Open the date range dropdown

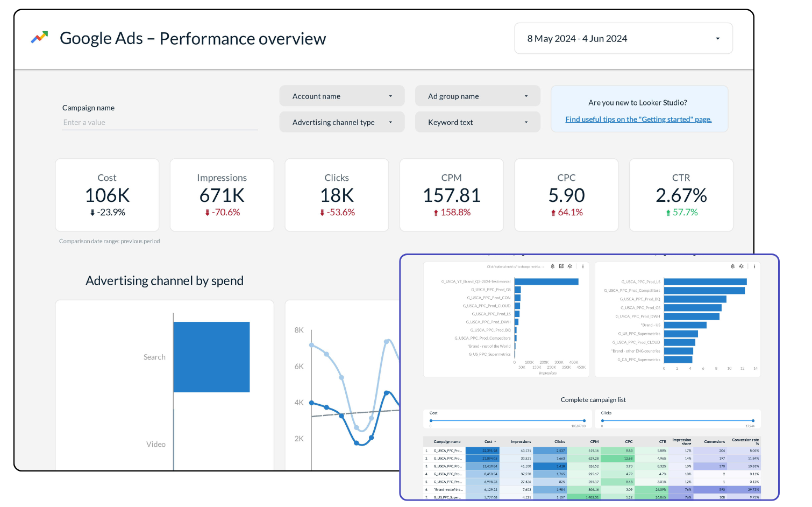(x=623, y=39)
